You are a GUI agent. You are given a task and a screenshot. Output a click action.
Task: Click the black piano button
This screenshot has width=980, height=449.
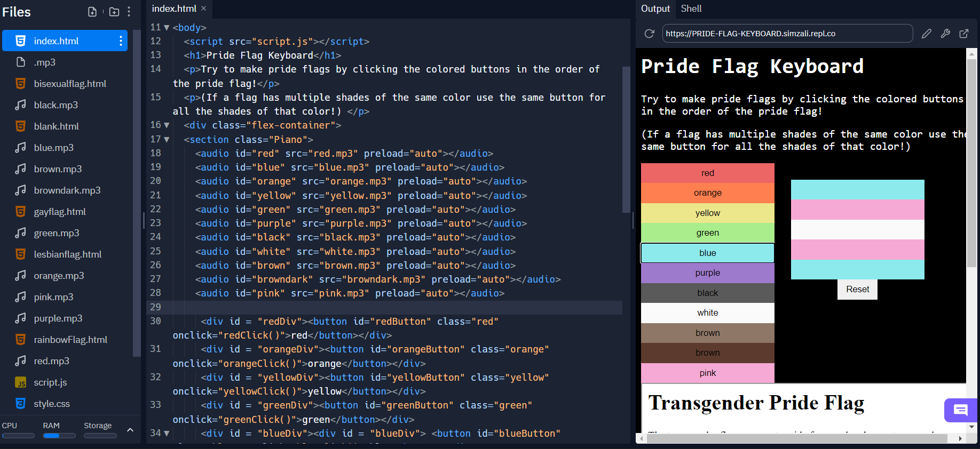tap(707, 293)
